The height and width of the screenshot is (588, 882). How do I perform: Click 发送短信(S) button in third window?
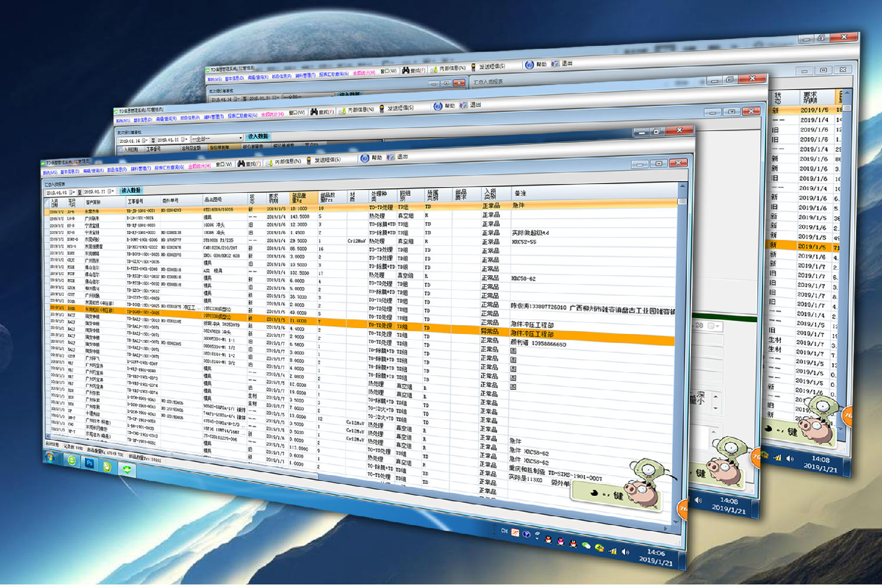tap(492, 66)
